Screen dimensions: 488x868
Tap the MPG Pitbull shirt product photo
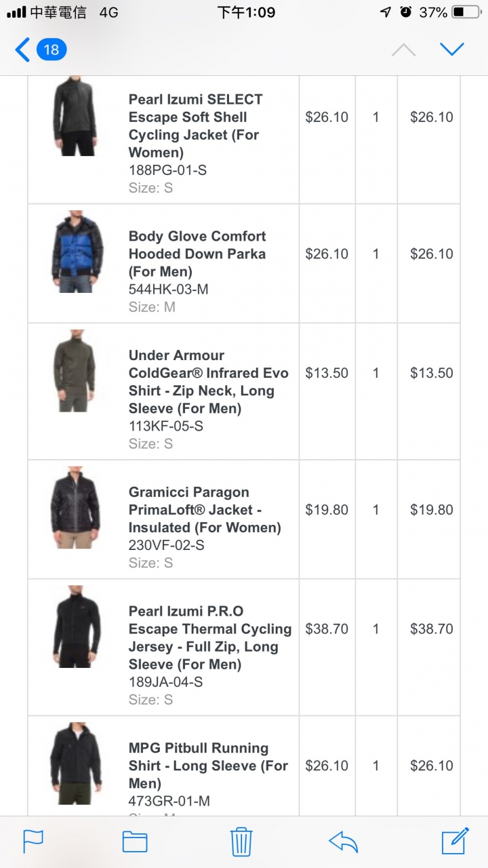click(x=75, y=764)
